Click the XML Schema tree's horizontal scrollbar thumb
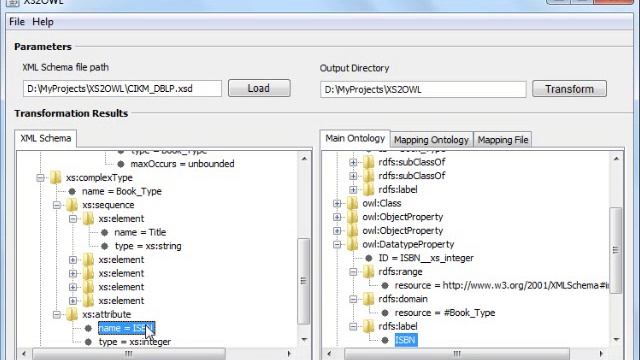Screen dimensions: 640x360 [129, 353]
